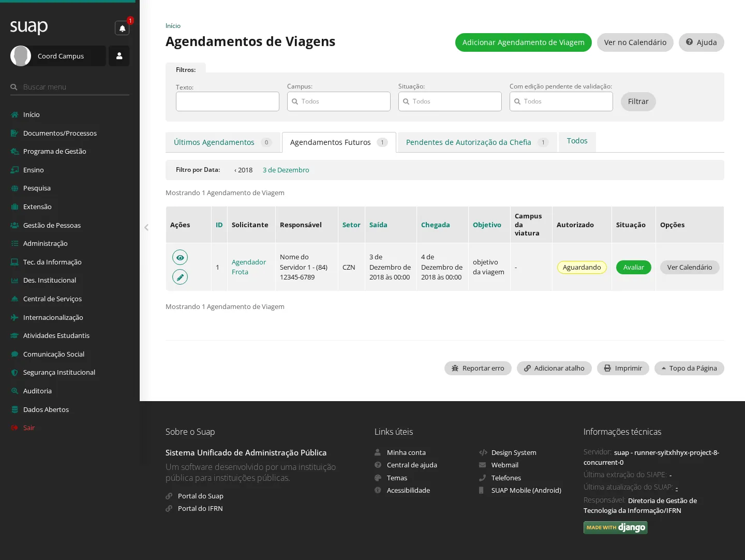
Task: Click the Comunicação Social speech bubble icon
Action: pos(14,354)
